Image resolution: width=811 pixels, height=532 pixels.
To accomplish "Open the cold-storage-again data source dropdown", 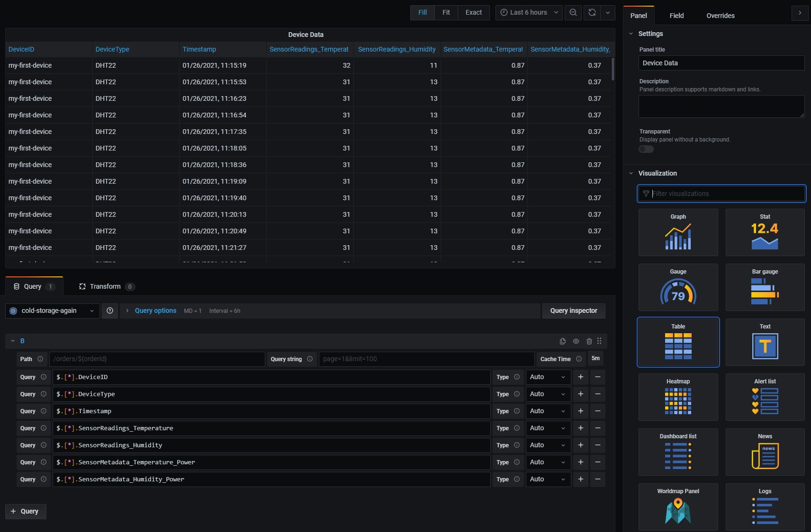I will (x=53, y=311).
